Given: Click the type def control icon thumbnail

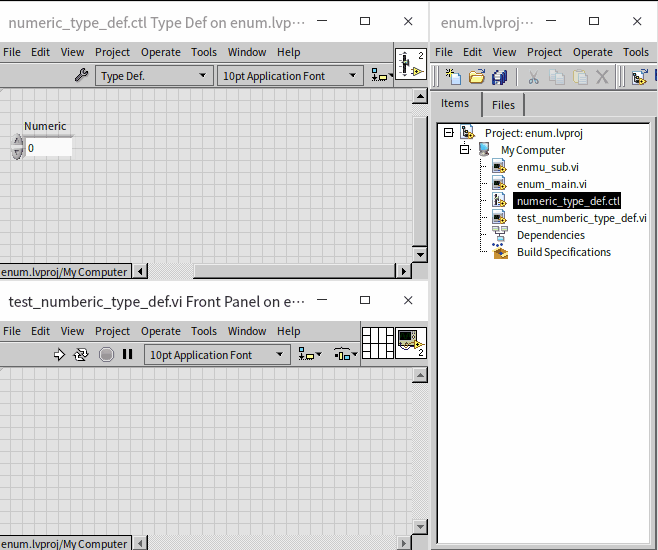Looking at the screenshot, I should [x=410, y=64].
